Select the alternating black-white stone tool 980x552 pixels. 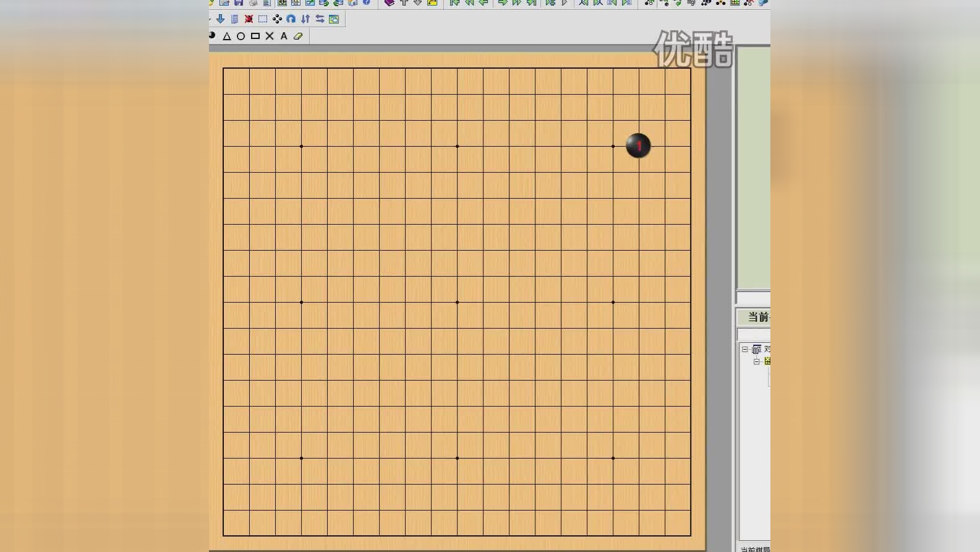pyautogui.click(x=212, y=35)
